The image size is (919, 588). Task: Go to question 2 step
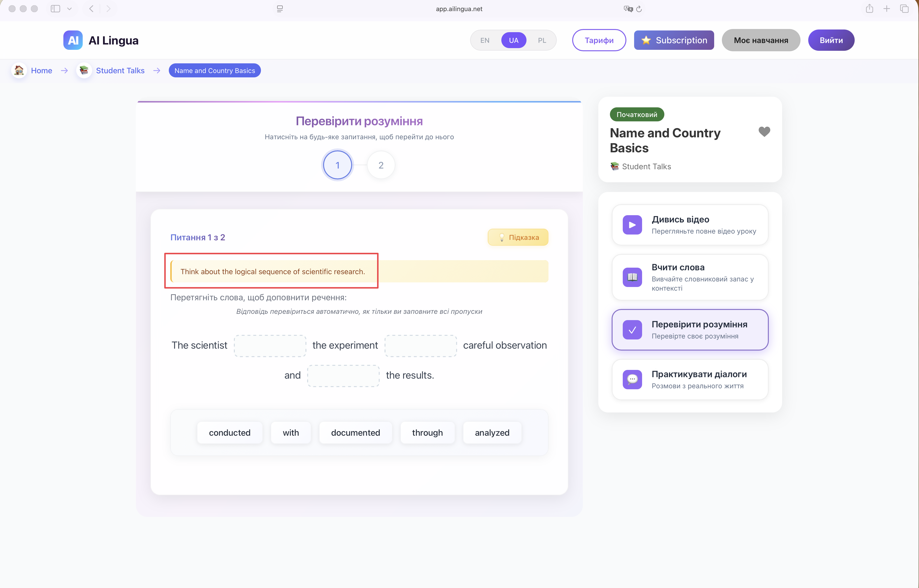click(381, 165)
